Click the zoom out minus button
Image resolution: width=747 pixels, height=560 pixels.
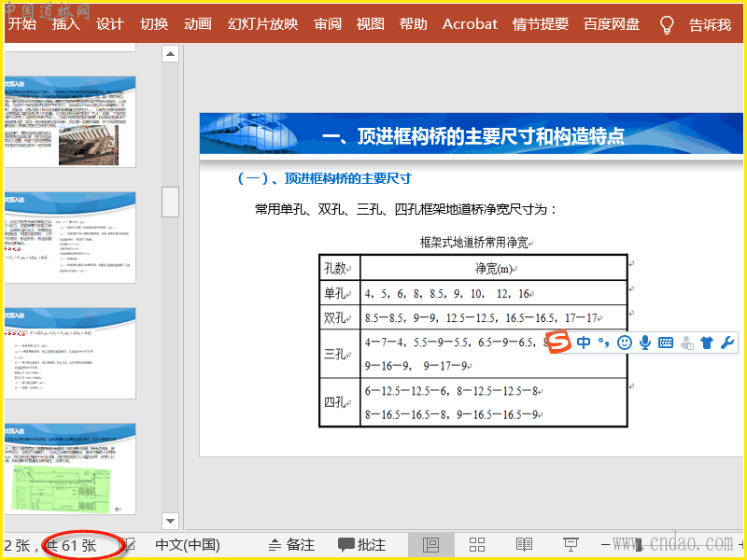605,544
